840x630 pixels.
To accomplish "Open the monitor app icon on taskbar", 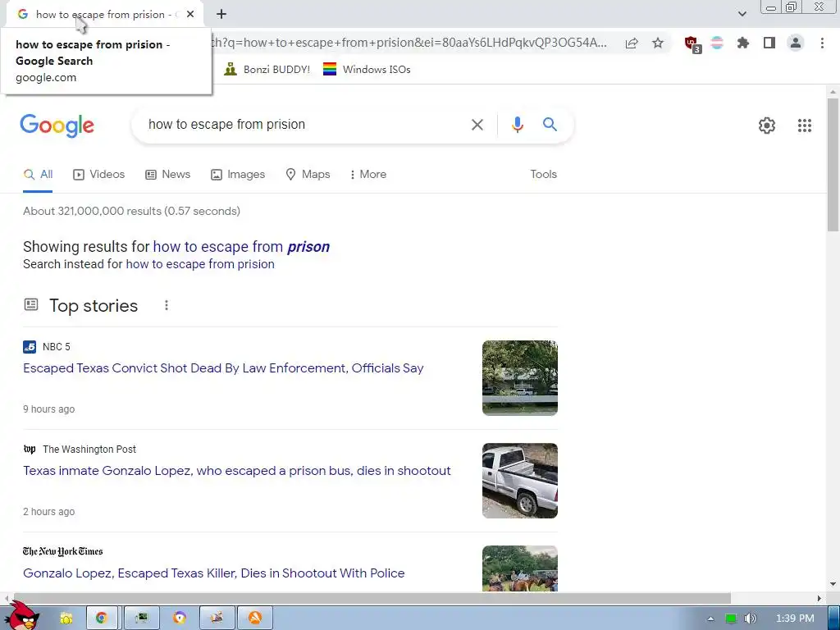I will [x=141, y=619].
